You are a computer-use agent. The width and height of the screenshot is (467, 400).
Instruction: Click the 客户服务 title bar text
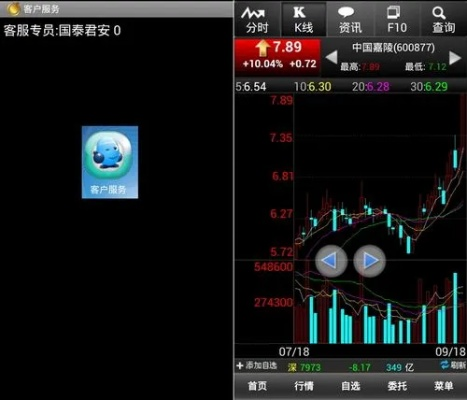[41, 9]
